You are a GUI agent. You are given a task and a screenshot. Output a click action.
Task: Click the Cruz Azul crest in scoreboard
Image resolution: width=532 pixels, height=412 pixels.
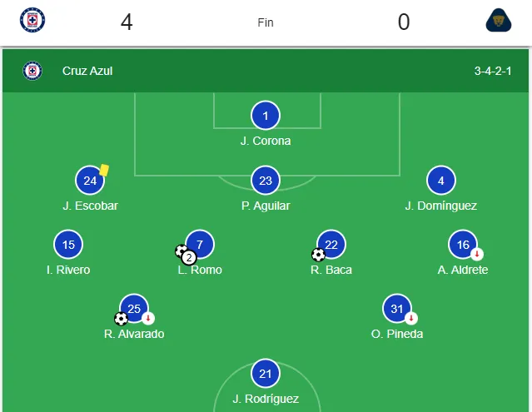tap(32, 20)
